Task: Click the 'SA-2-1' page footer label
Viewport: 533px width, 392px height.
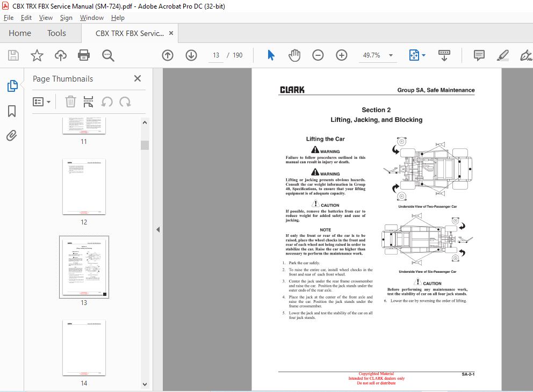Action: tap(468, 374)
